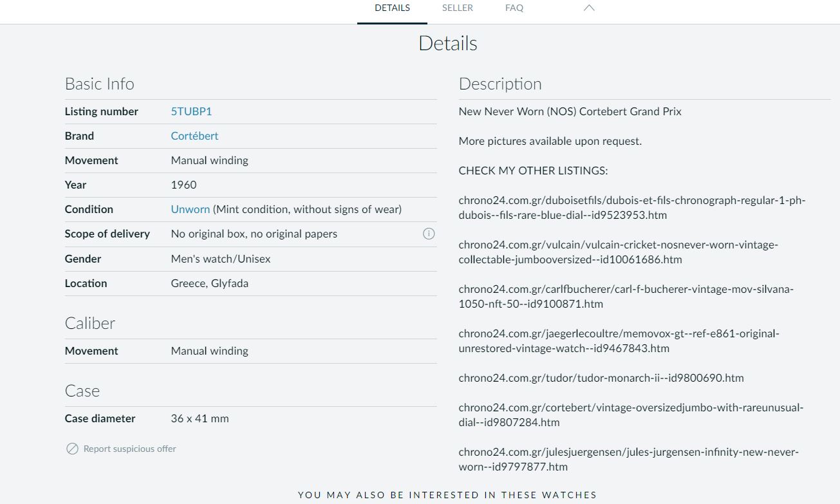Collapse details using the upward chevron
Viewport: 840px width, 504px height.
[588, 8]
